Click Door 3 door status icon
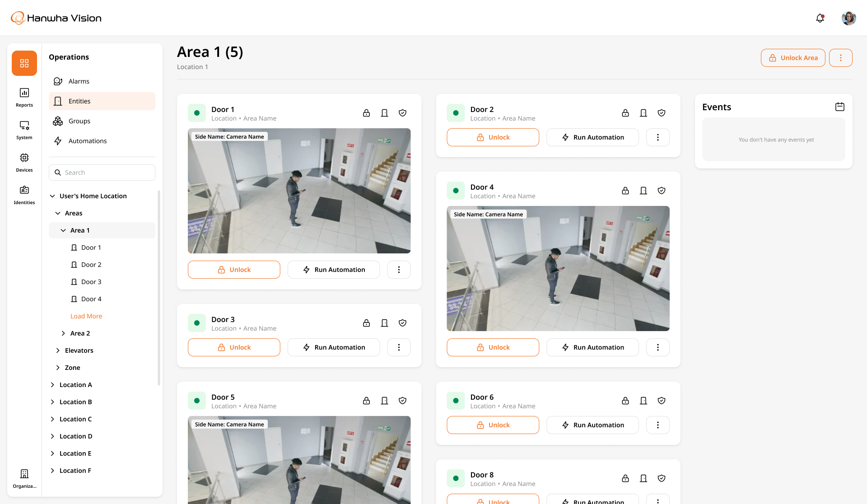 [385, 323]
